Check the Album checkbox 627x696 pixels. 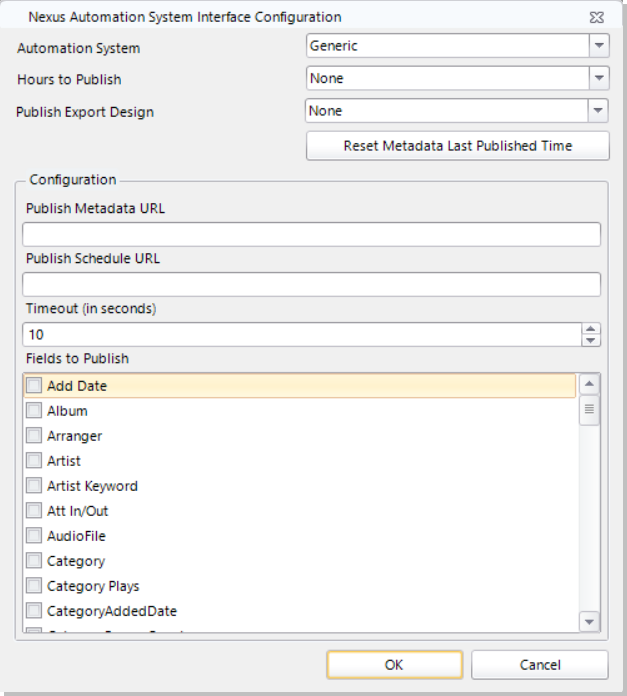pos(34,411)
